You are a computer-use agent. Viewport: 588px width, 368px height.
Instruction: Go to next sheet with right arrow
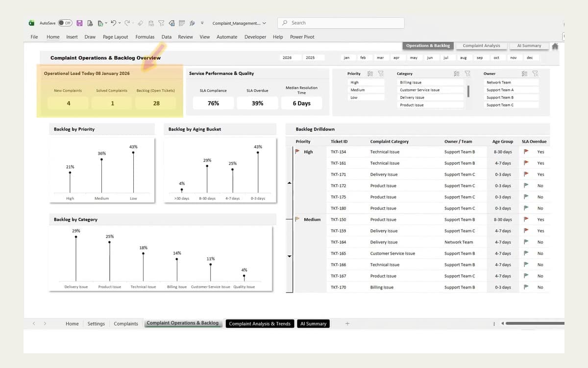45,323
